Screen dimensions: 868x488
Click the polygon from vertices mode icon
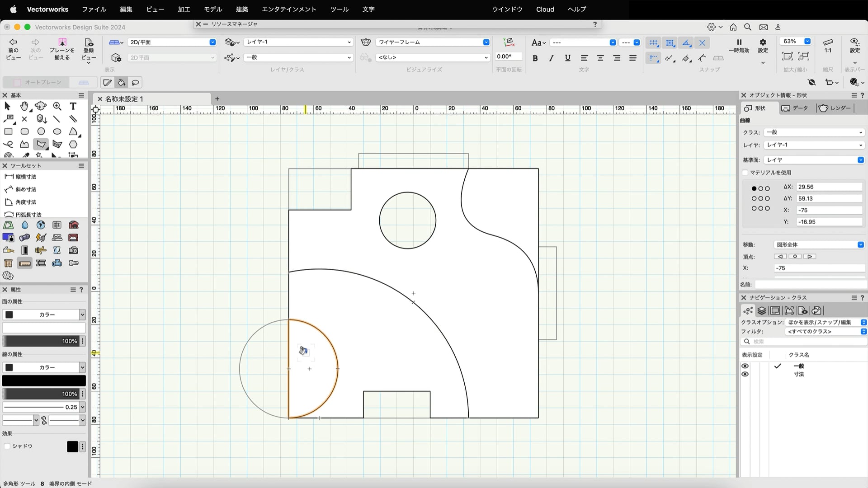pyautogui.click(x=107, y=83)
